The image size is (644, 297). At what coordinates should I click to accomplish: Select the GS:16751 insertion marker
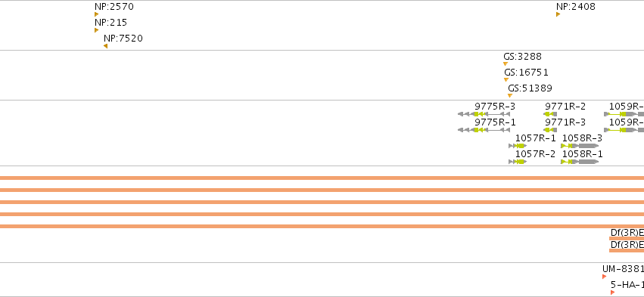506,80
